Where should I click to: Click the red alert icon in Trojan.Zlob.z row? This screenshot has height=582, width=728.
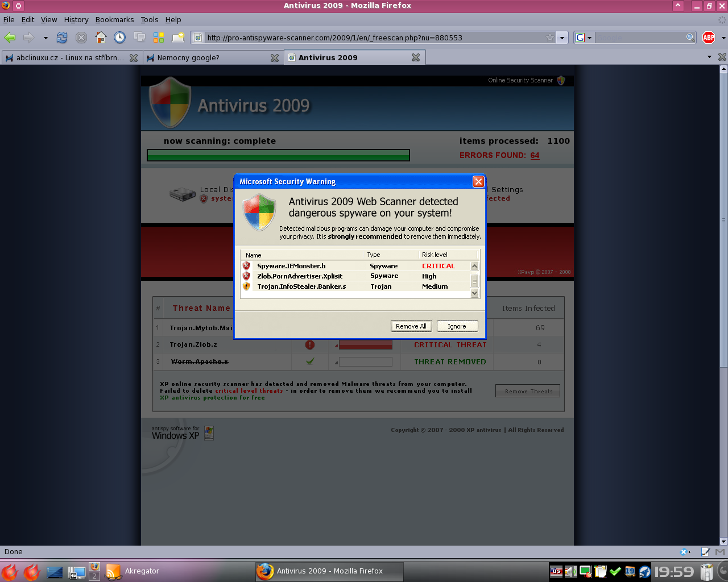[310, 344]
